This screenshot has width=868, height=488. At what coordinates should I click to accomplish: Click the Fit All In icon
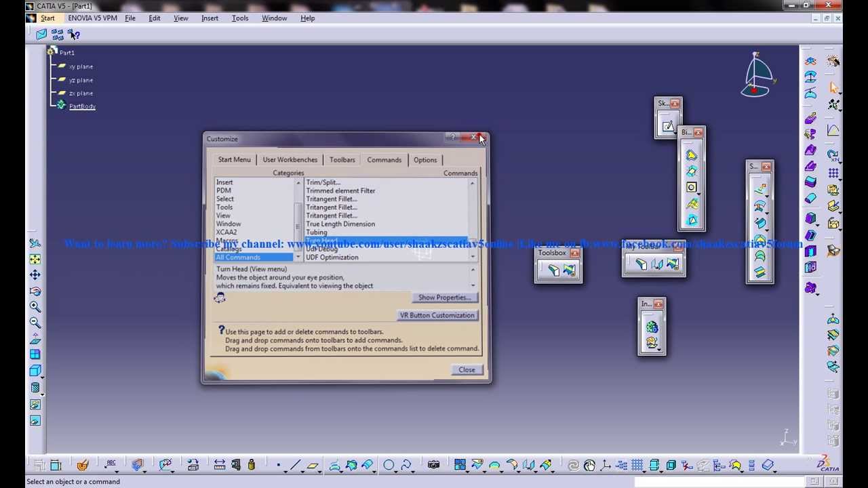tap(35, 259)
